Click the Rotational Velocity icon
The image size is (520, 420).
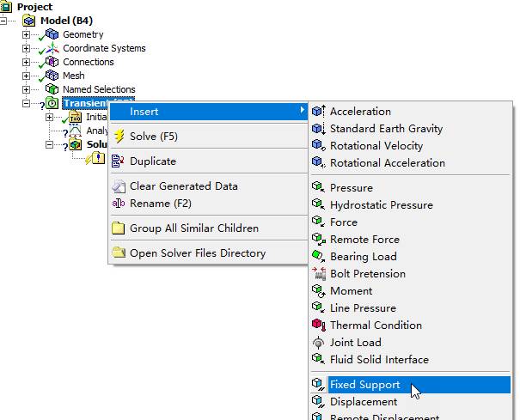[319, 146]
